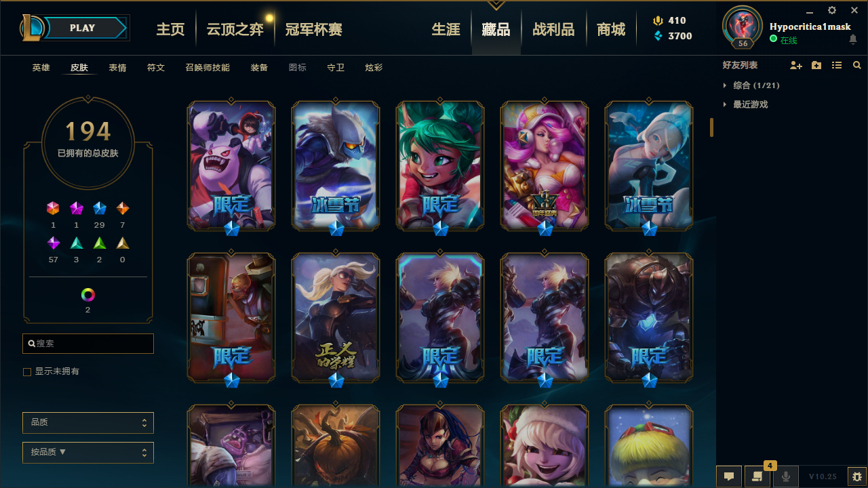This screenshot has height=488, width=868.
Task: Click the add folder icon in friends list
Action: pyautogui.click(x=816, y=65)
